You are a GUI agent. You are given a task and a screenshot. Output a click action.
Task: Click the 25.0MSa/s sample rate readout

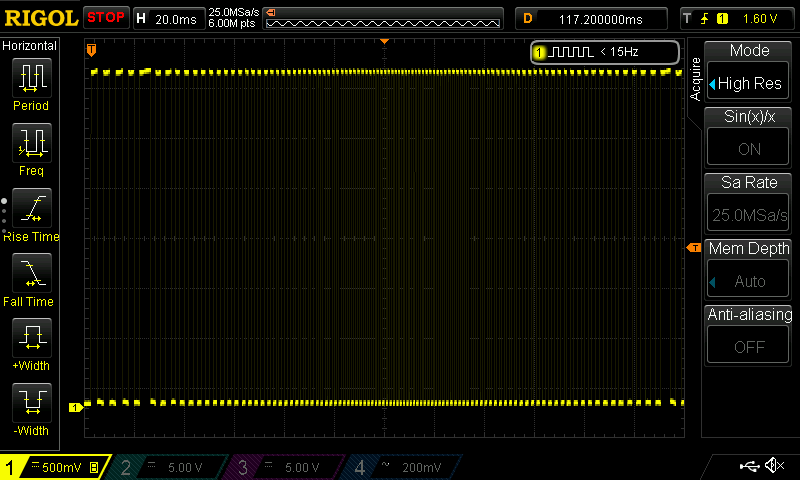(234, 12)
